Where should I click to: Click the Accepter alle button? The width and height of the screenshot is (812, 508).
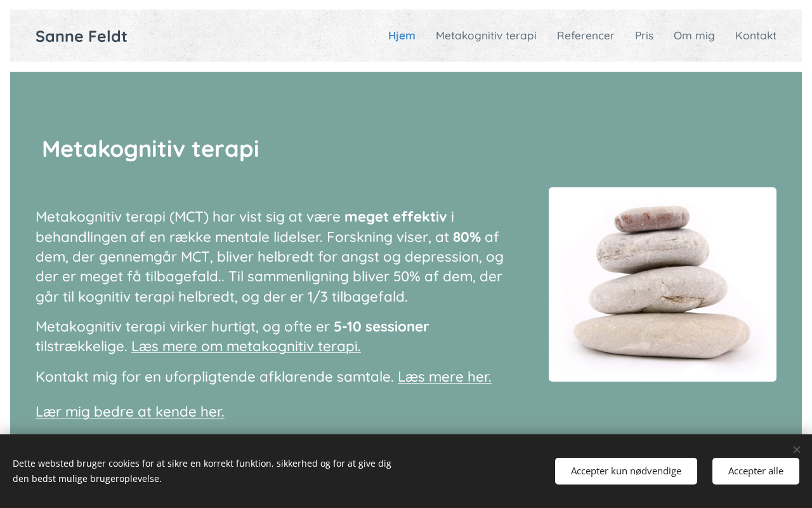click(x=756, y=471)
